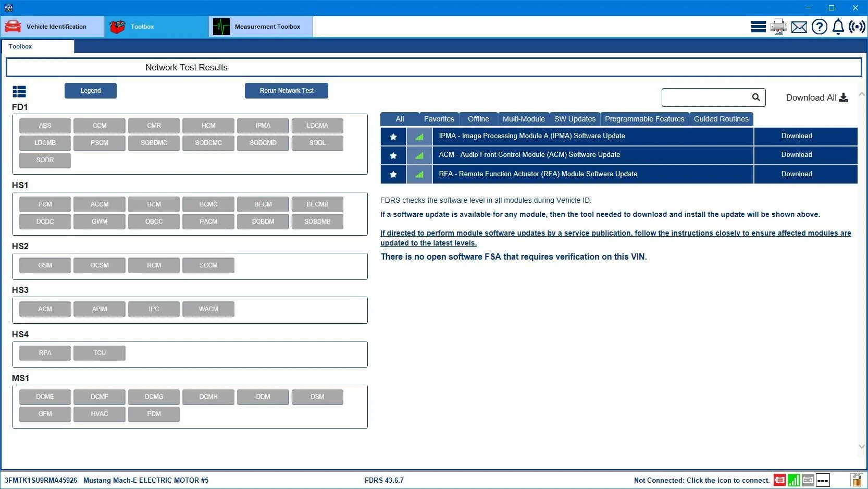This screenshot has width=868, height=489.
Task: Select the SODR module button
Action: (45, 160)
